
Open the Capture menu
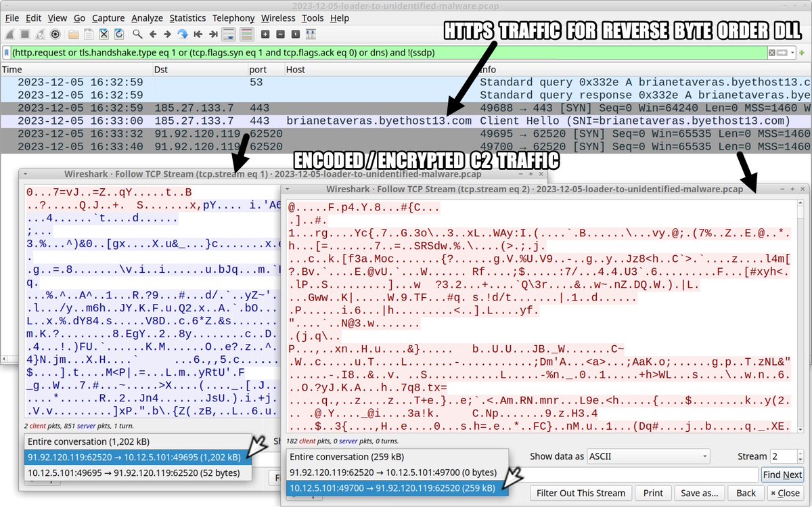(108, 18)
